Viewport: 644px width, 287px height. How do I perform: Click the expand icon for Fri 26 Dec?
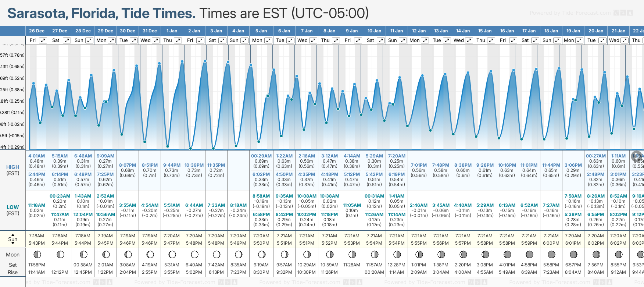tap(43, 40)
